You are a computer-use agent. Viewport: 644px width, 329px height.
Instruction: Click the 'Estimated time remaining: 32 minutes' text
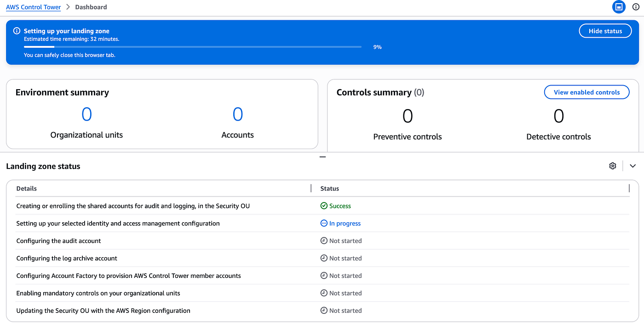click(x=71, y=39)
